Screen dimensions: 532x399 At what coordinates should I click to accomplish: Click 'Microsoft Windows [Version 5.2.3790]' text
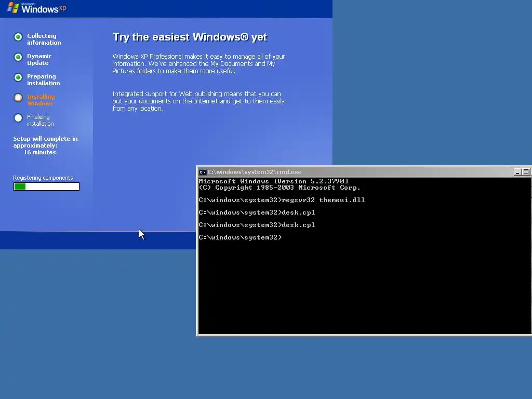click(273, 181)
